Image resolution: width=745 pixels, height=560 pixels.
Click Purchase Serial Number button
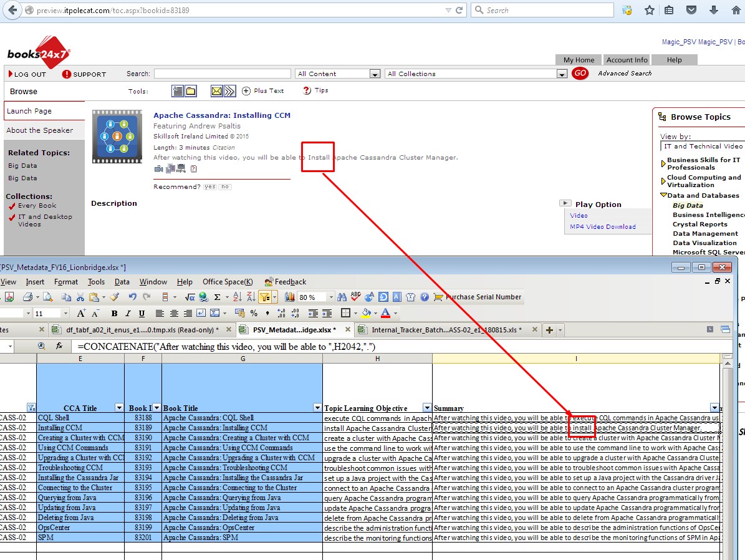pyautogui.click(x=478, y=297)
